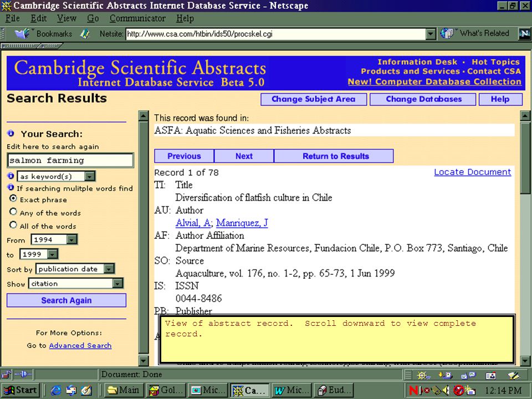This screenshot has width=532, height=399.
Task: Open the Help menu
Action: 185,18
